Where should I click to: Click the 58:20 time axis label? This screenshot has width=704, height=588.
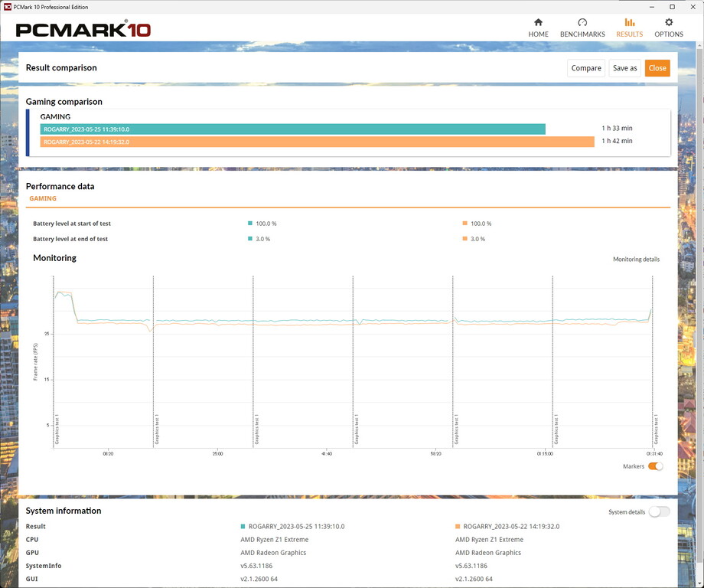coord(436,454)
